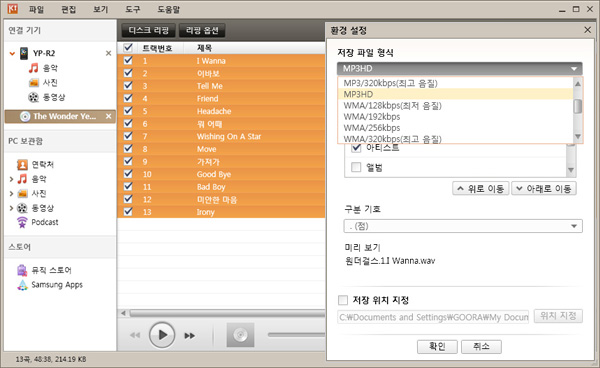
Task: Click the format list scrollbar up arrow
Action: pyautogui.click(x=578, y=83)
